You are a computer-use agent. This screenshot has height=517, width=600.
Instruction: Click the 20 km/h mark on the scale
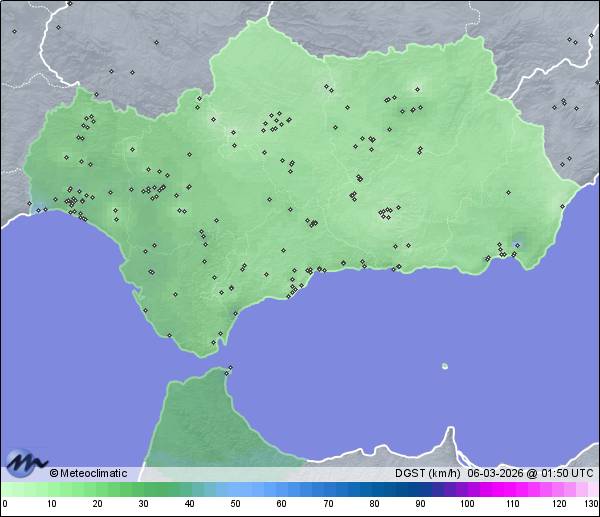click(x=97, y=504)
